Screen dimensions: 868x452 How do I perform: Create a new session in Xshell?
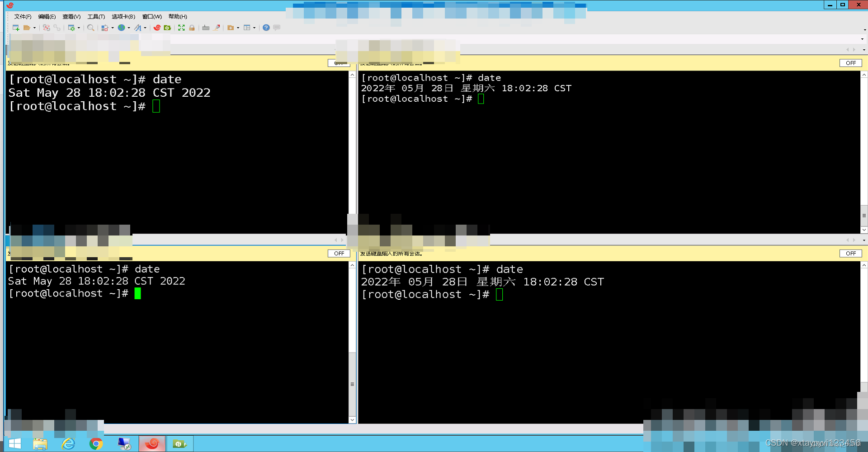coord(15,28)
